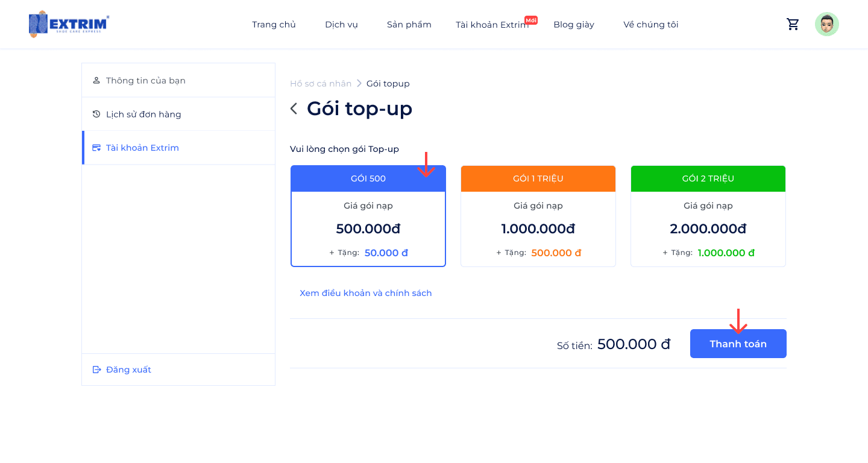868x463 pixels.
Task: Click the logout icon beside Đăng xuất
Action: tap(96, 370)
